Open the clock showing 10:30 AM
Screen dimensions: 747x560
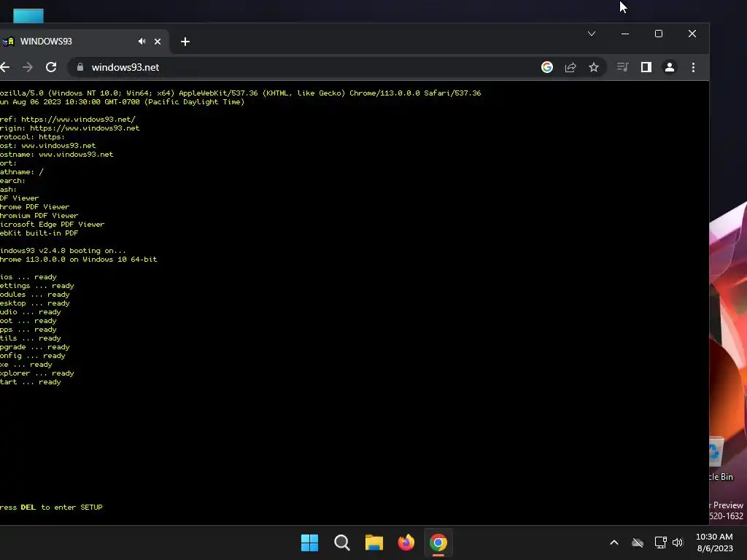(x=715, y=542)
